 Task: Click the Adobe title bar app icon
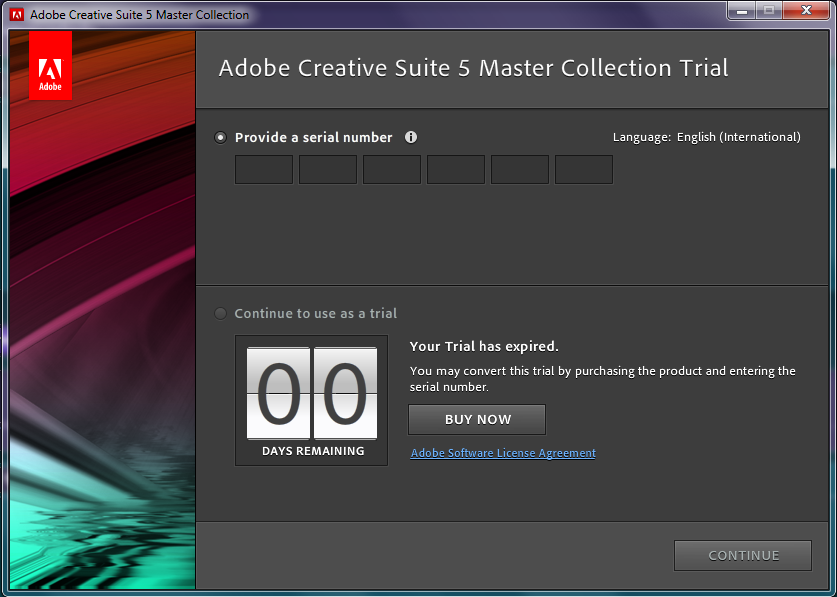point(17,15)
